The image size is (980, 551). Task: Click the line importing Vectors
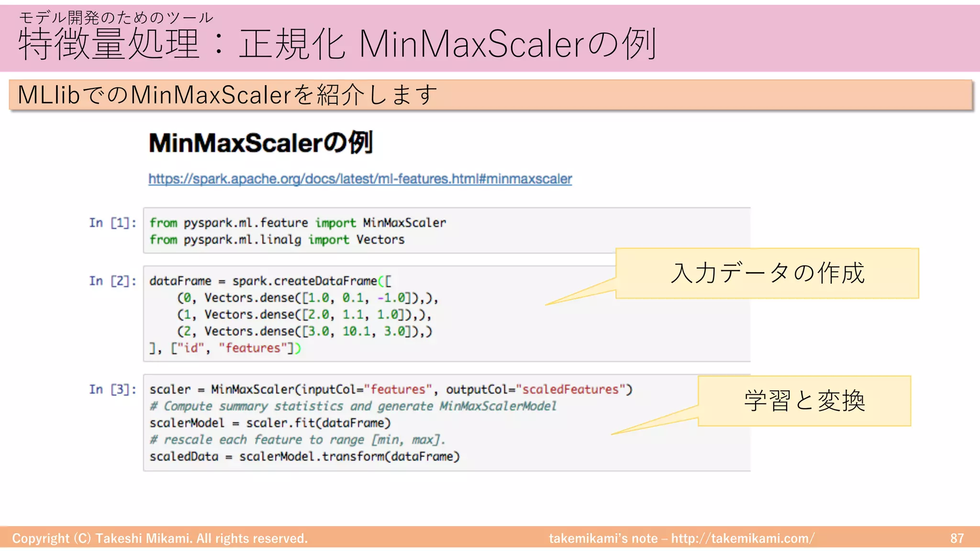tap(277, 240)
